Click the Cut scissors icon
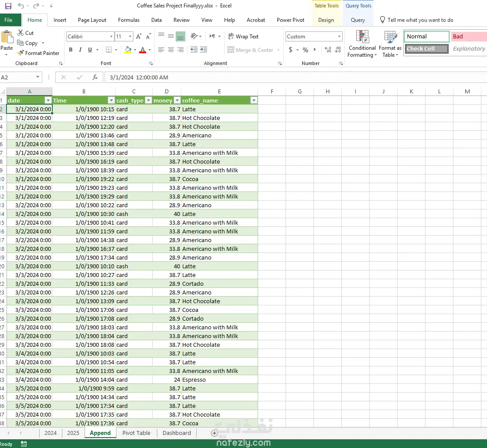 pos(20,33)
